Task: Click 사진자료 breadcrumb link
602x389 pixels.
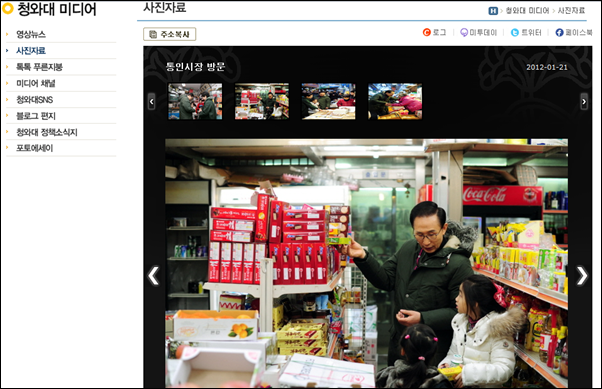Action: click(571, 11)
